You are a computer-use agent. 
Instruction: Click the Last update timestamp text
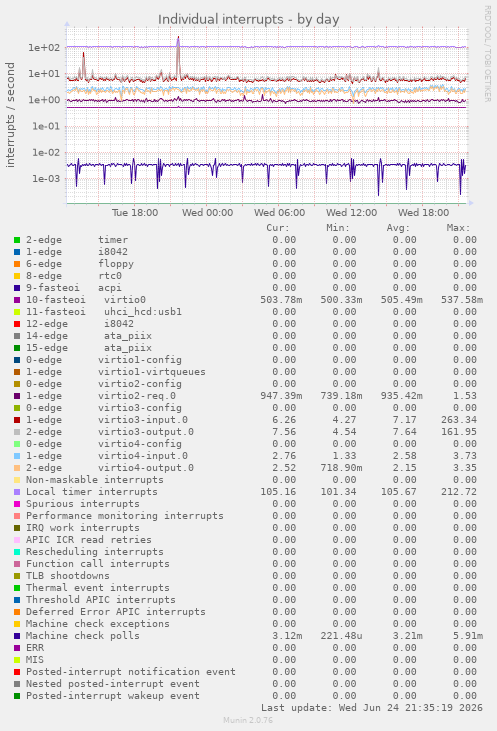point(372,708)
